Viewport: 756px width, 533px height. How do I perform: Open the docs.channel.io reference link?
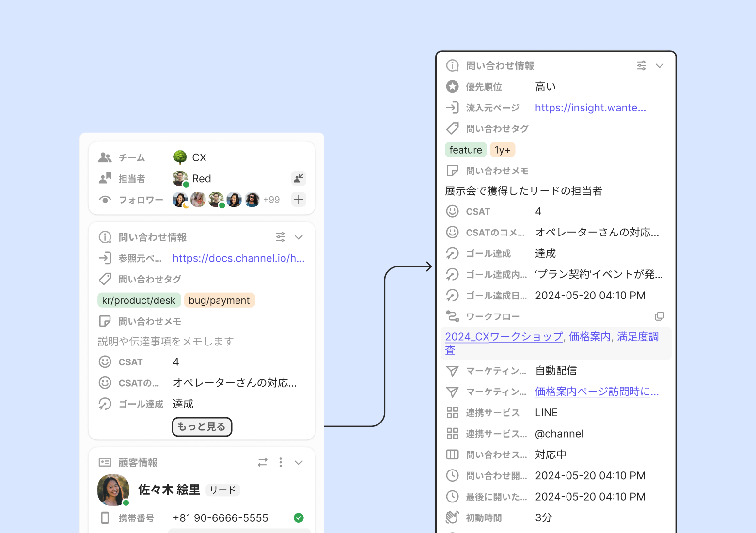pos(238,258)
